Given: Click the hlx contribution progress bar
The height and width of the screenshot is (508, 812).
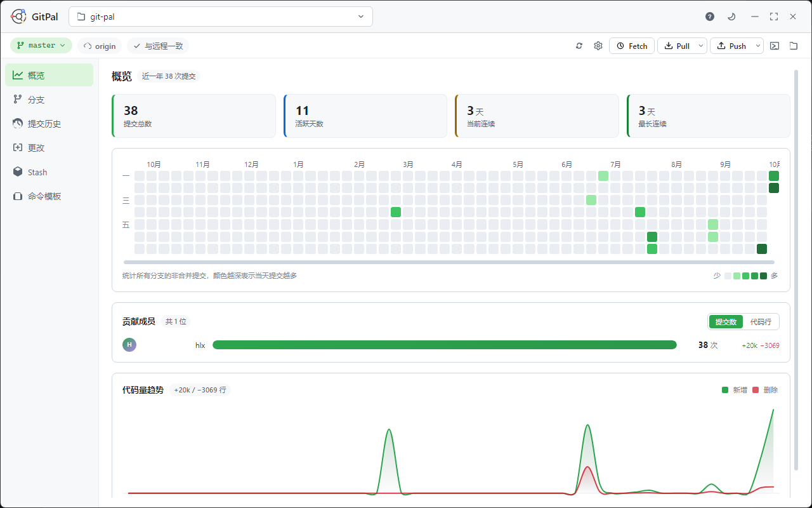Looking at the screenshot, I should click(x=445, y=345).
